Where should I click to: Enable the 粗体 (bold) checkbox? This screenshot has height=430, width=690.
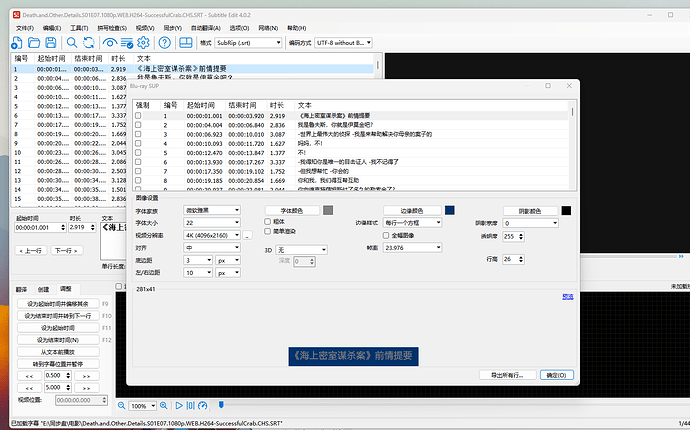point(265,222)
